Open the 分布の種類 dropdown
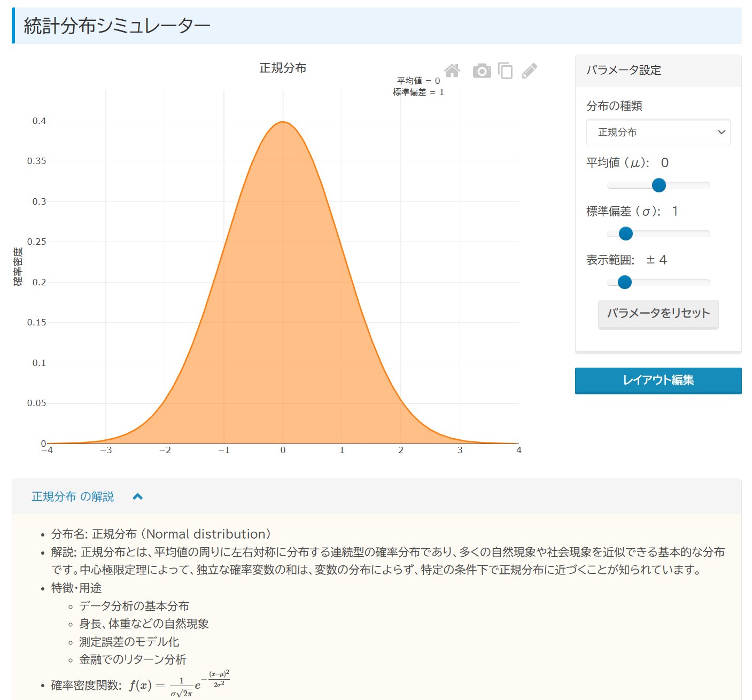752x700 pixels. pyautogui.click(x=658, y=132)
